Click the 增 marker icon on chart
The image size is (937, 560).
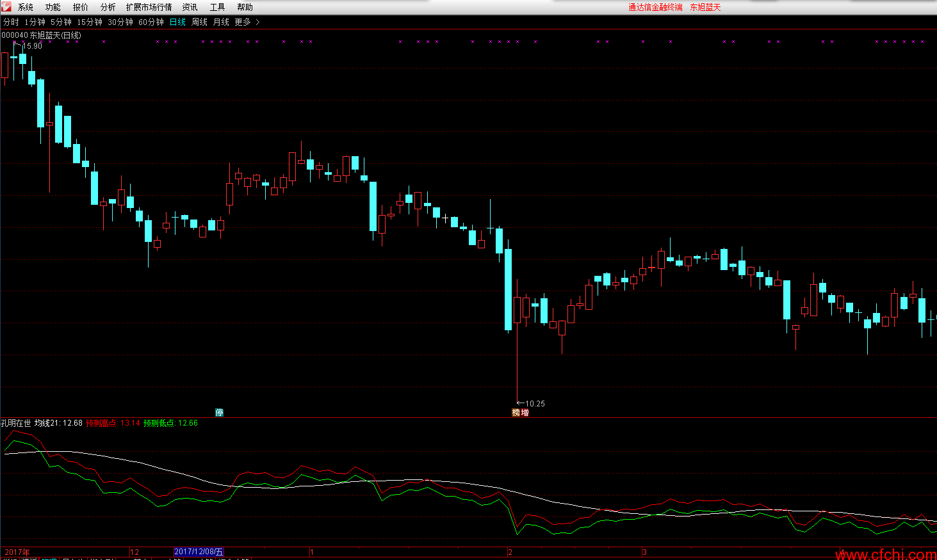(525, 412)
